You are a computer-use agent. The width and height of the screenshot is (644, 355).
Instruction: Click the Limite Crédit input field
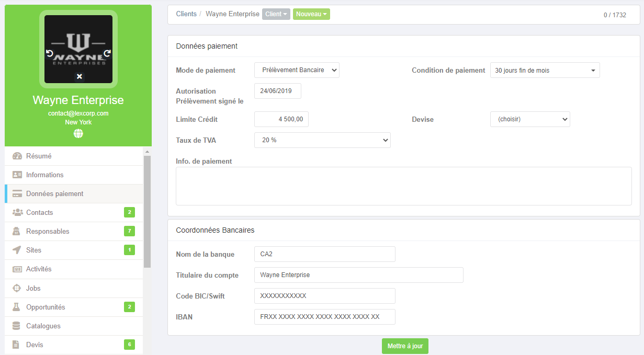point(281,119)
